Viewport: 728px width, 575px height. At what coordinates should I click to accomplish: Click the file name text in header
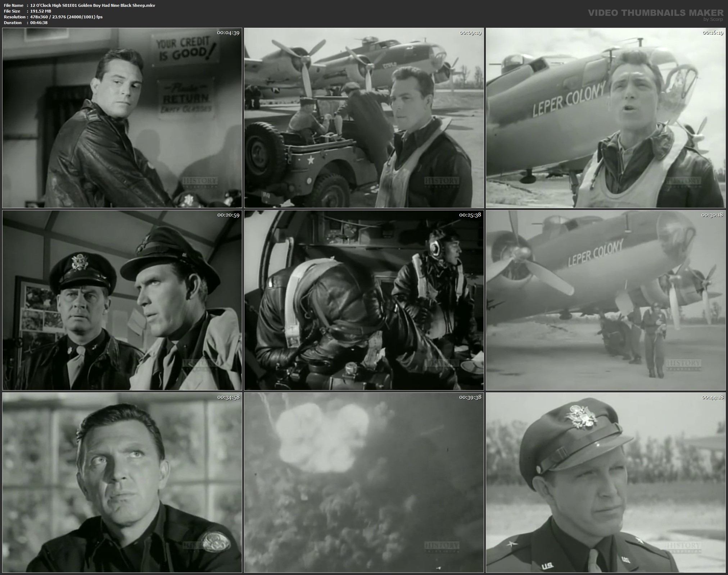93,5
